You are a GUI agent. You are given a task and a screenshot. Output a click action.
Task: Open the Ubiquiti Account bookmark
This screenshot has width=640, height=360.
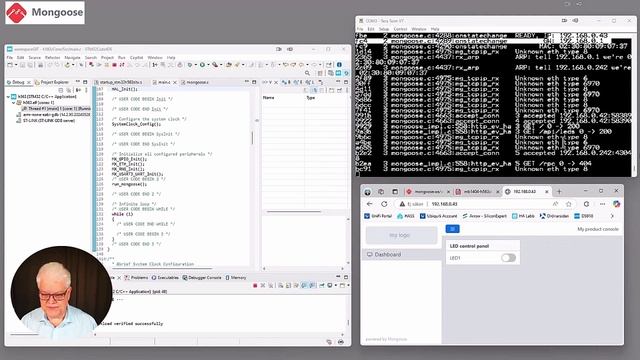pos(438,216)
